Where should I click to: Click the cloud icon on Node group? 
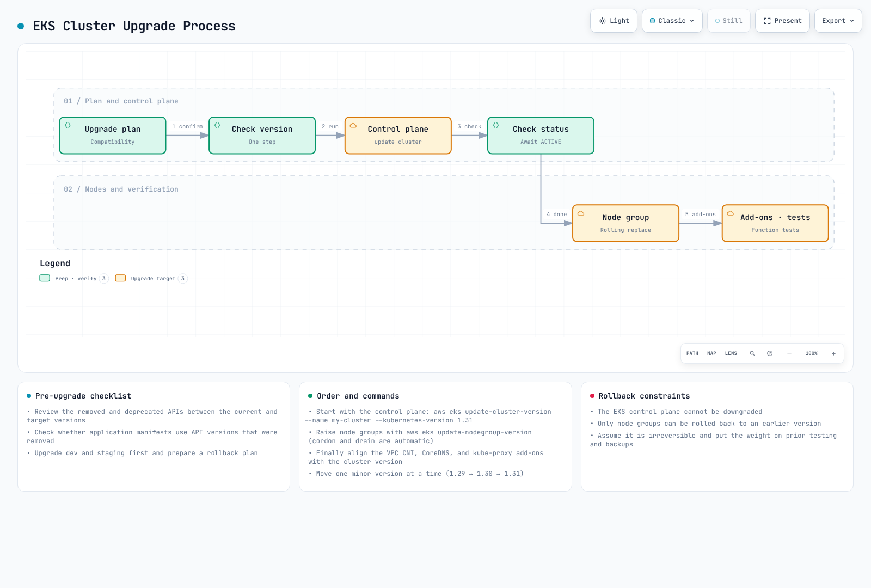pos(581,213)
